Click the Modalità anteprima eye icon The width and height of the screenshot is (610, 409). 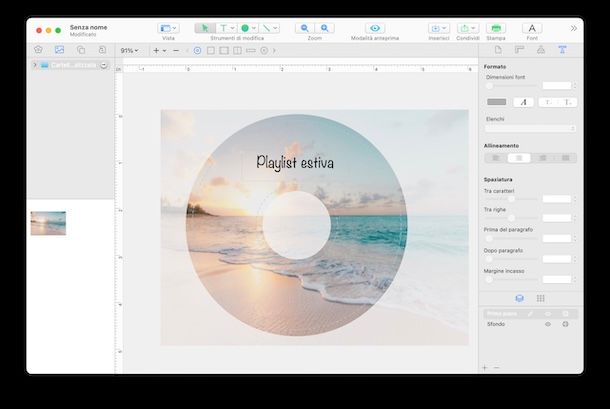click(x=375, y=28)
